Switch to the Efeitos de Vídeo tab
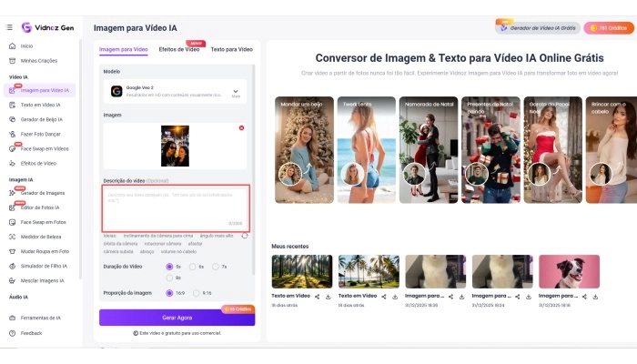The width and height of the screenshot is (637, 364). point(179,49)
